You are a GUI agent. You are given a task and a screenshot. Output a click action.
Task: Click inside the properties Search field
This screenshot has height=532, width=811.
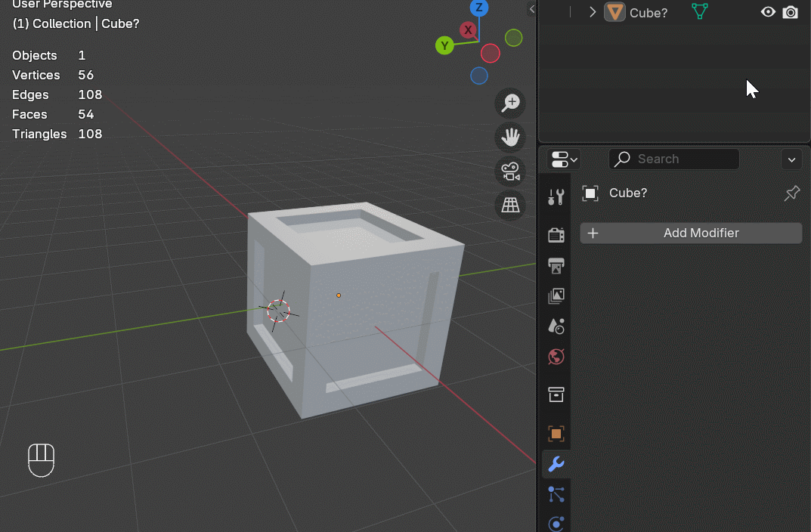680,159
